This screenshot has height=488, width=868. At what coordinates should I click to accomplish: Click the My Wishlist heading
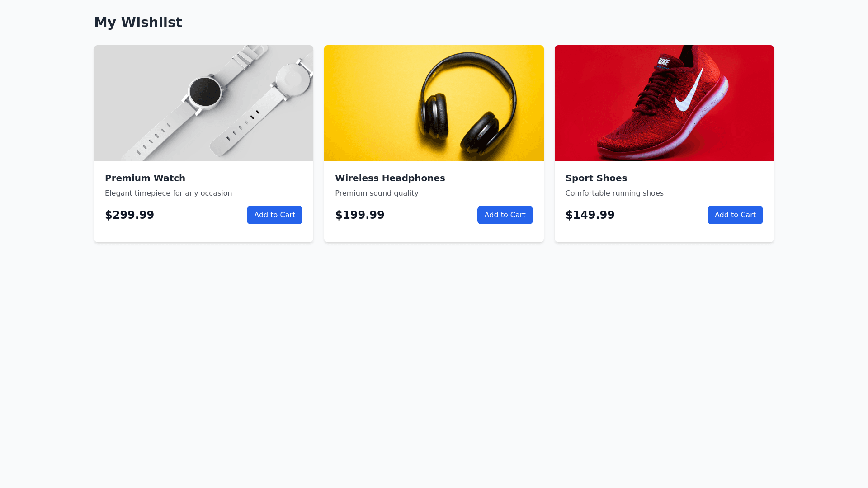pos(138,22)
